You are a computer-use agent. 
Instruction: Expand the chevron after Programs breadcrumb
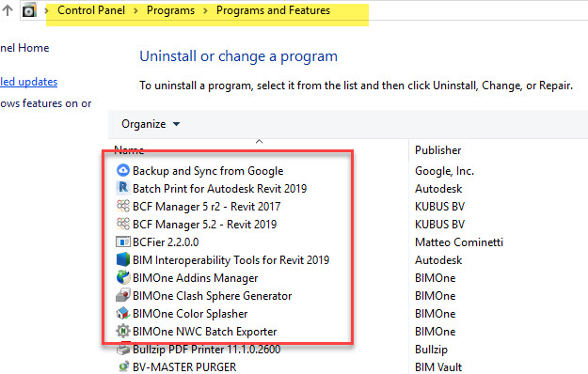[x=205, y=10]
